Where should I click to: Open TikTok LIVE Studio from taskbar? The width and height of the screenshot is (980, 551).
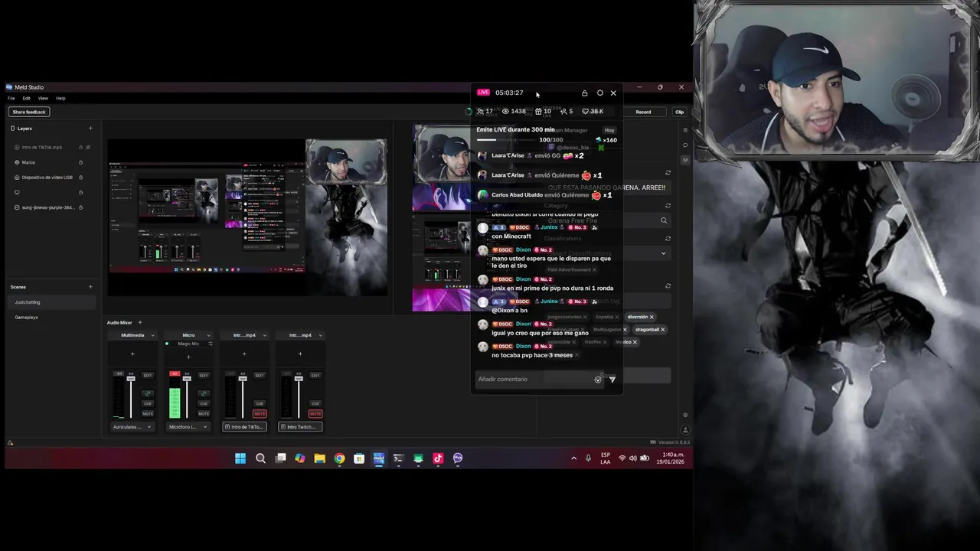click(x=438, y=458)
